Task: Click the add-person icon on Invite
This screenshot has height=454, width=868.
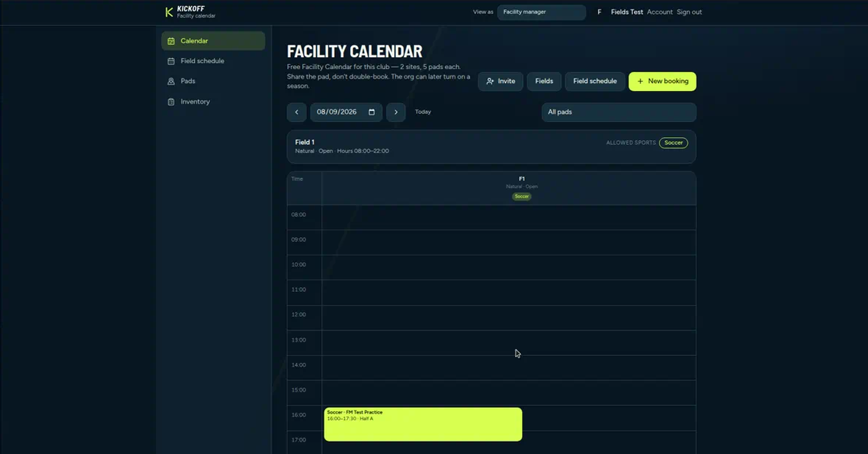Action: (x=490, y=81)
